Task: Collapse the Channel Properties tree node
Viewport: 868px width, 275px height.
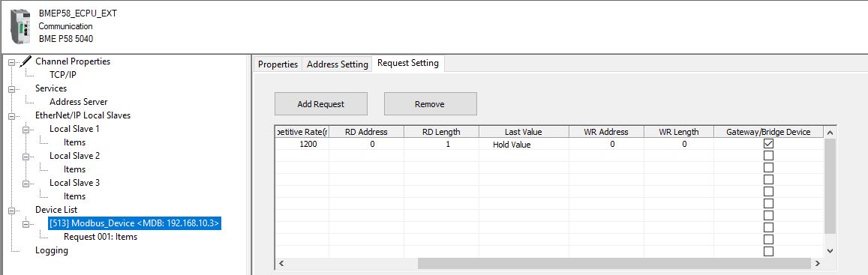Action: tap(11, 62)
